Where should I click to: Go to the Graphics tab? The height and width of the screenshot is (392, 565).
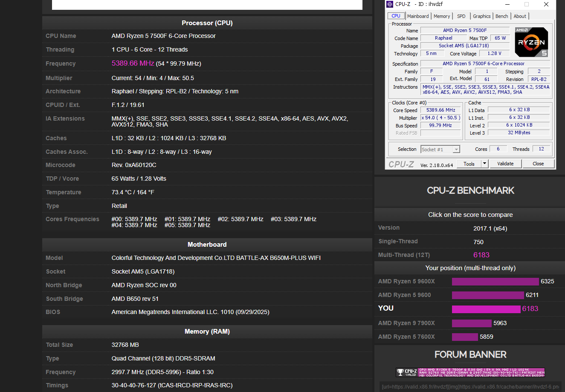[x=482, y=16]
